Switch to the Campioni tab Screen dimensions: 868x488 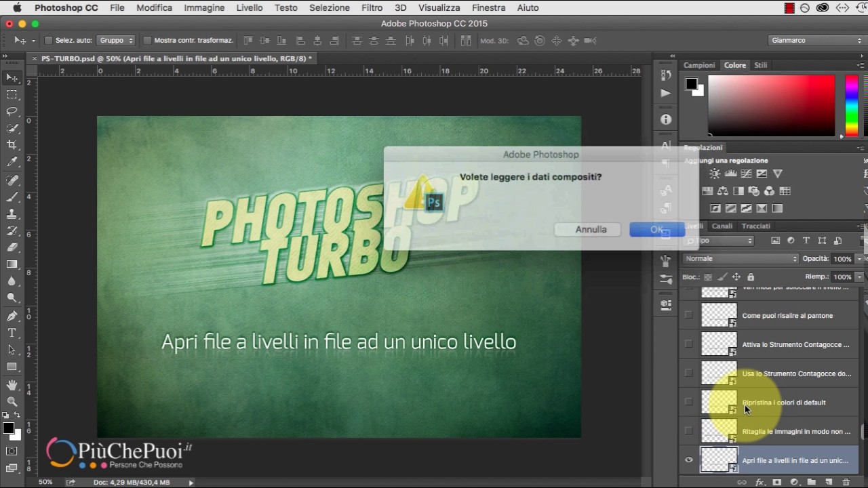(699, 65)
